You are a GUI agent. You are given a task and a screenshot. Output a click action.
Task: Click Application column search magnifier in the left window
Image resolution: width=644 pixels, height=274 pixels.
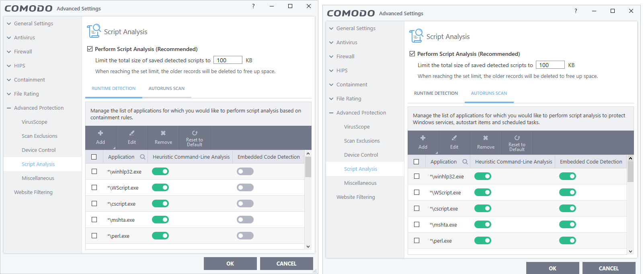click(142, 157)
